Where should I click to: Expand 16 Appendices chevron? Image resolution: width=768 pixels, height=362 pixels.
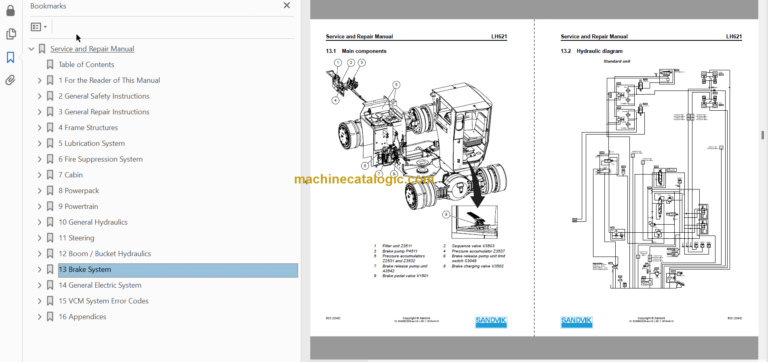pos(40,316)
